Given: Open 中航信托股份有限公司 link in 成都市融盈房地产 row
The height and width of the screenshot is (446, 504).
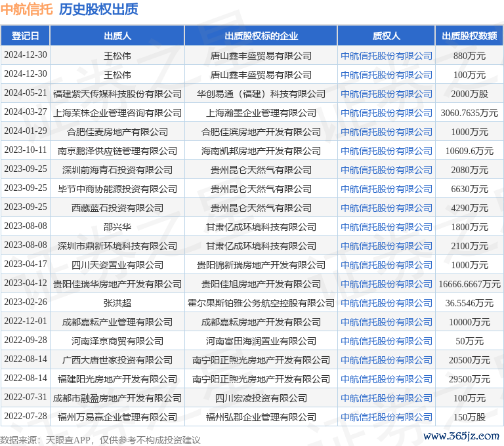Looking at the screenshot, I should pos(387,398).
